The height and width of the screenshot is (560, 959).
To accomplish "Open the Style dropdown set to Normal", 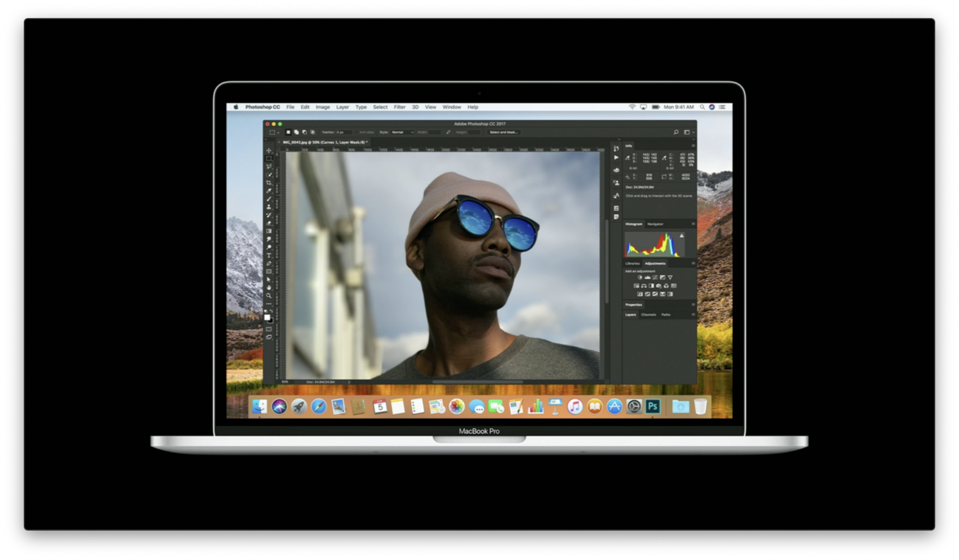I will 402,132.
